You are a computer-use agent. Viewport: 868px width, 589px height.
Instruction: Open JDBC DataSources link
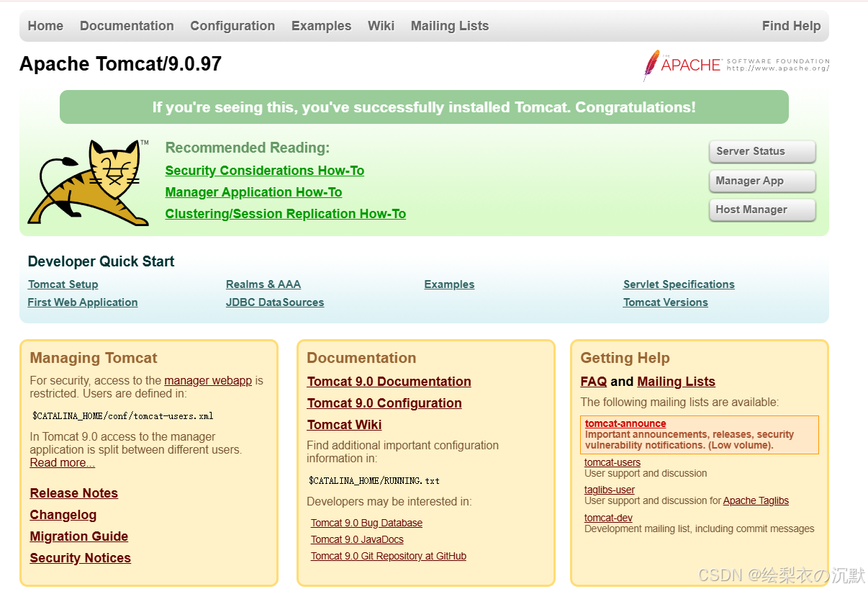(275, 302)
